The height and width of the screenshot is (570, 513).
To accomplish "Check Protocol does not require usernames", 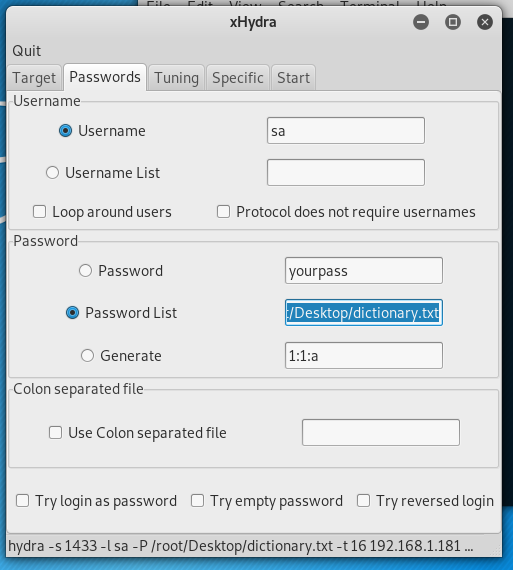I will (x=223, y=212).
